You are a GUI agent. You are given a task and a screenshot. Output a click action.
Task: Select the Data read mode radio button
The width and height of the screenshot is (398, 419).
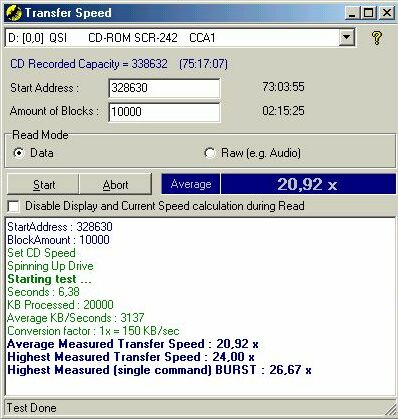[19, 153]
